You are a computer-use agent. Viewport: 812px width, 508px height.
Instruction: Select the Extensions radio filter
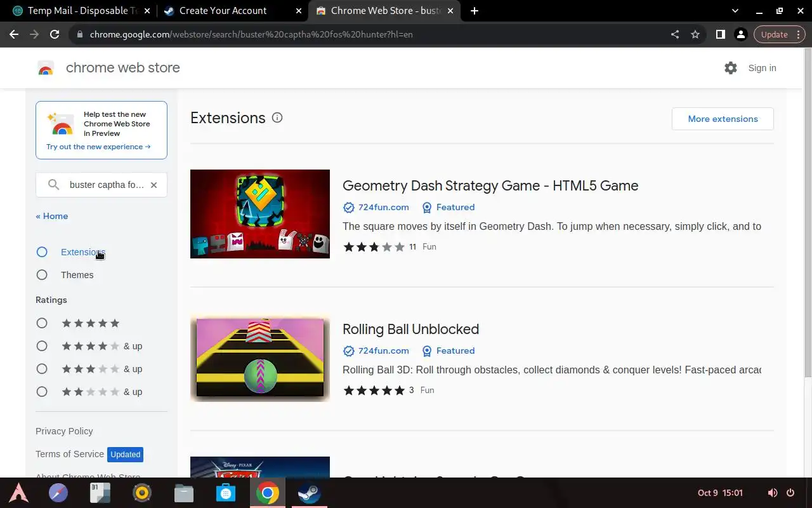click(42, 252)
